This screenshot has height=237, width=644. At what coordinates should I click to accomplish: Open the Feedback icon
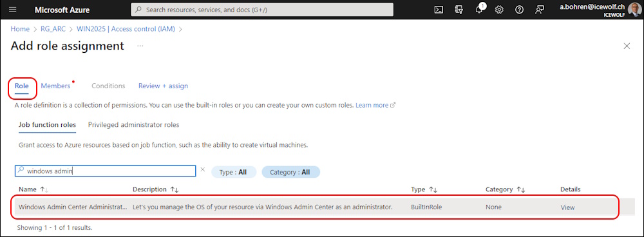(x=540, y=10)
